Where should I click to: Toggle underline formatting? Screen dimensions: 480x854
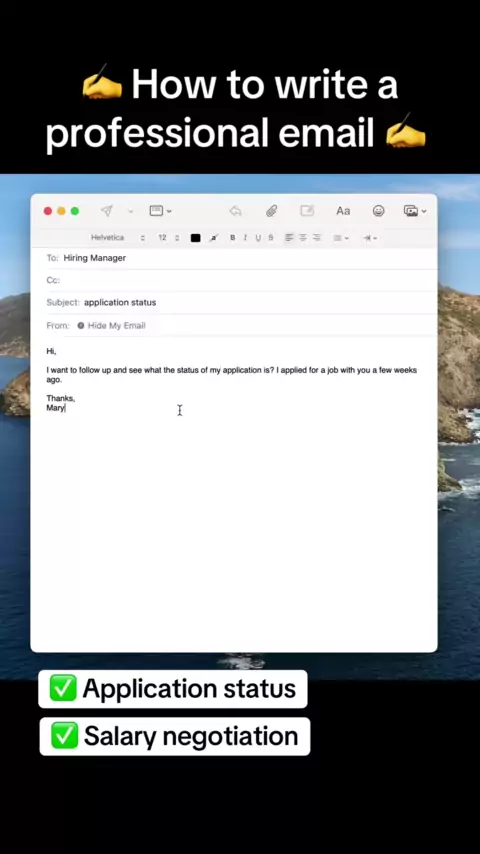point(258,238)
